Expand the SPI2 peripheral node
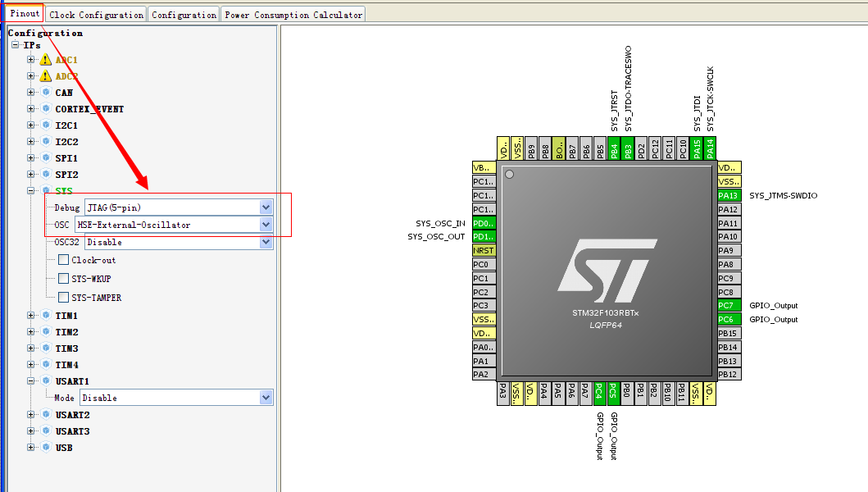868x492 pixels. click(31, 174)
